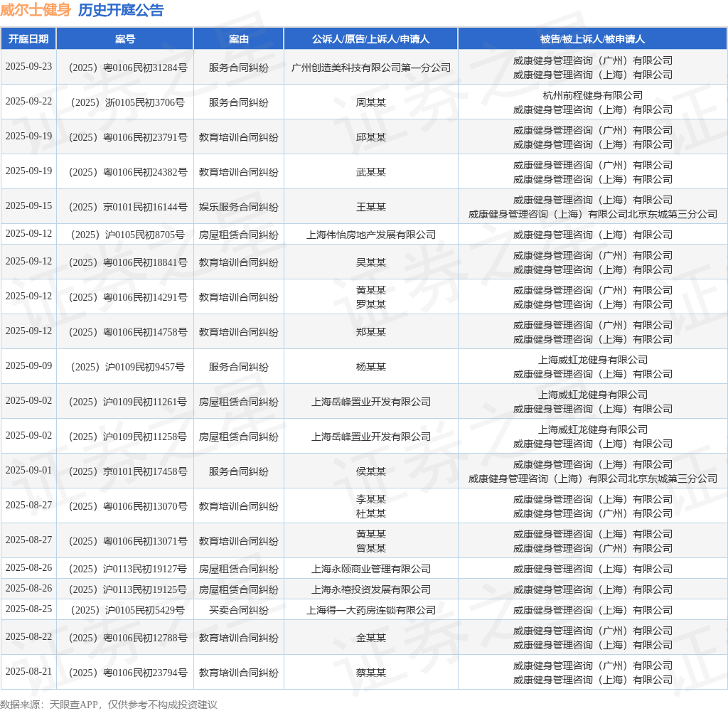Click the 被告/被上诉人/被申请人 header
The width and height of the screenshot is (728, 711).
coord(592,39)
